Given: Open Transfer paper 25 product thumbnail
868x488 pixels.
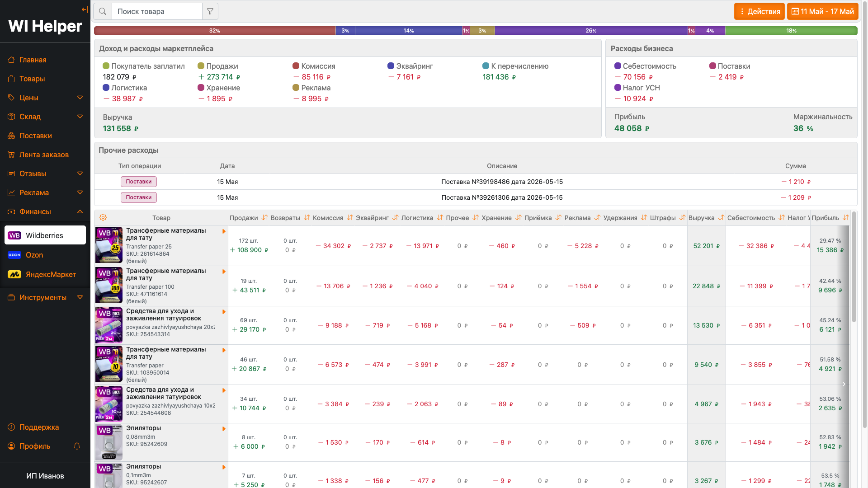Looking at the screenshot, I should point(109,245).
